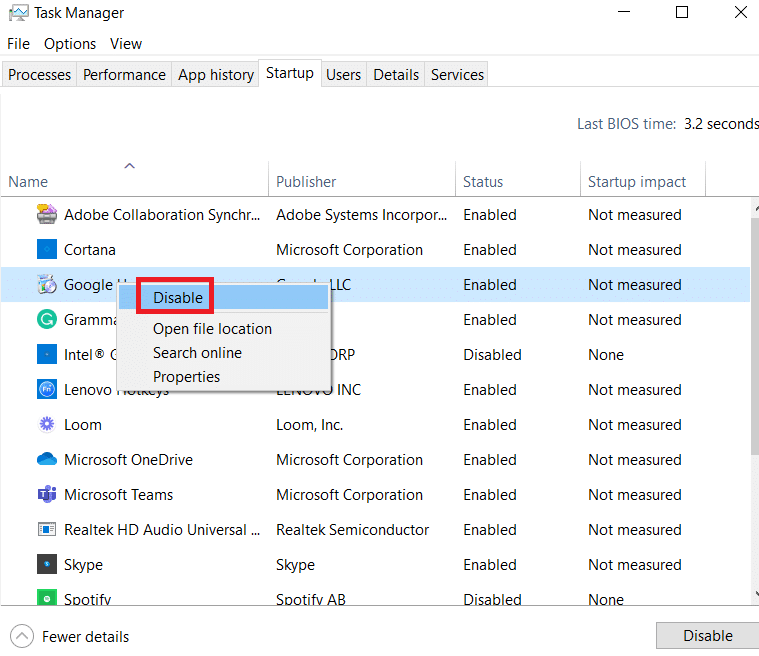Image resolution: width=759 pixels, height=656 pixels.
Task: Click None impact in Intel row
Action: [x=606, y=355]
